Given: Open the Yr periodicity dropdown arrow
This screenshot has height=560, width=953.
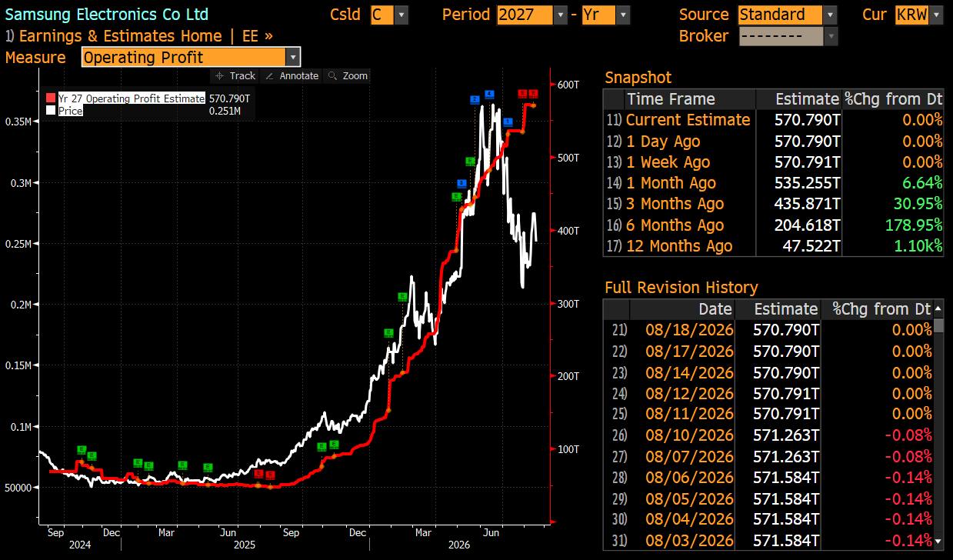Looking at the screenshot, I should pyautogui.click(x=623, y=15).
